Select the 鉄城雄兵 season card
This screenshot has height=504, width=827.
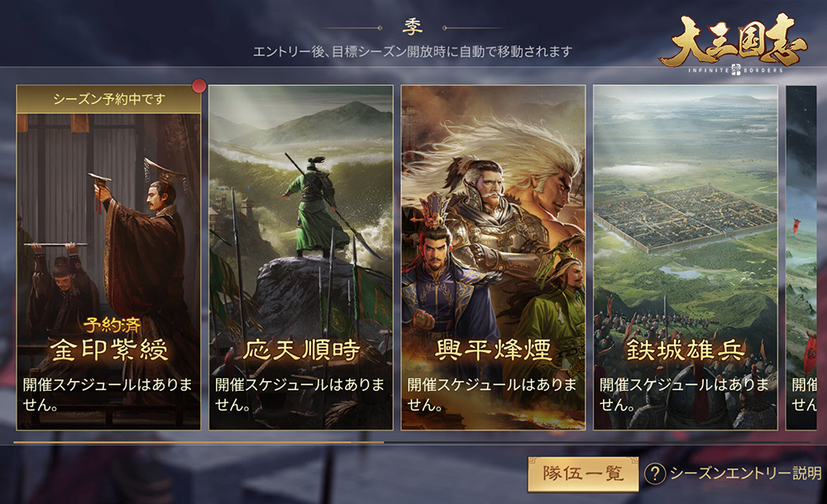[x=685, y=257]
